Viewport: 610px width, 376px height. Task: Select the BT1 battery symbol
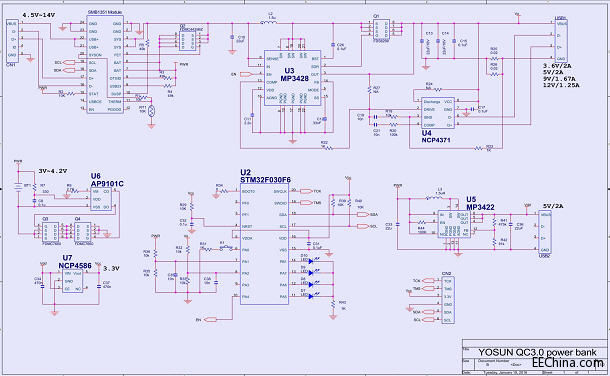pos(18,187)
